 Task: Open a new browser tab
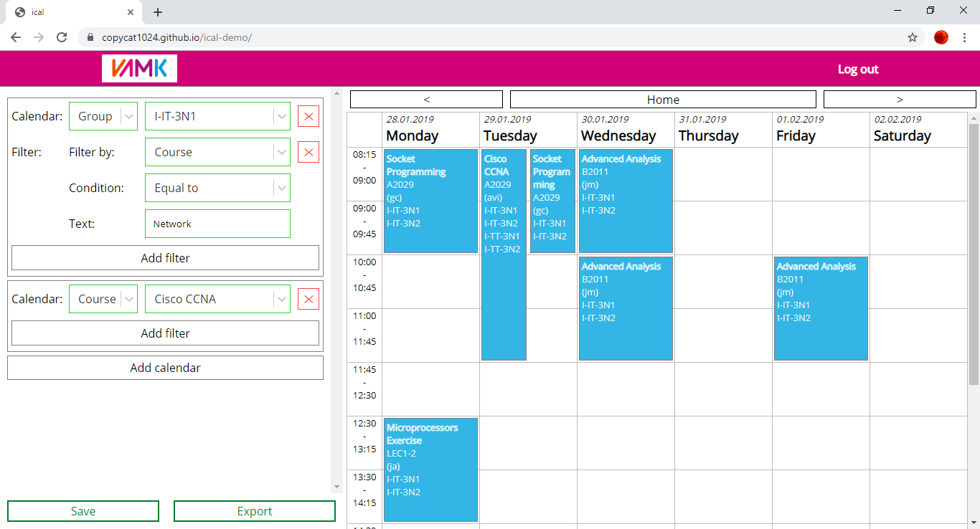pyautogui.click(x=158, y=12)
